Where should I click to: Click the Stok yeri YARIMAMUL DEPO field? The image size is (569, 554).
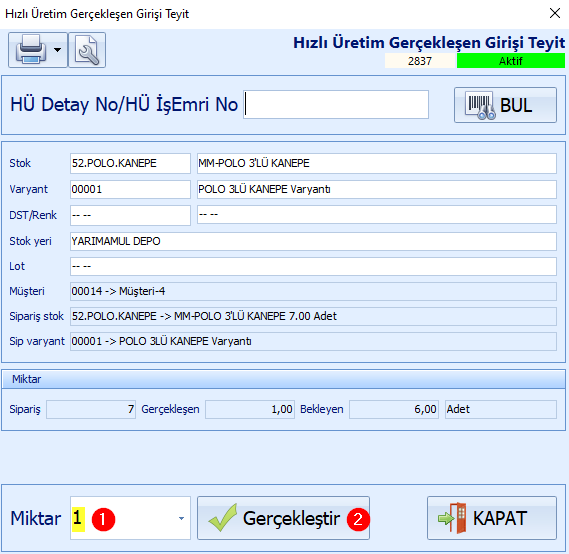point(313,241)
